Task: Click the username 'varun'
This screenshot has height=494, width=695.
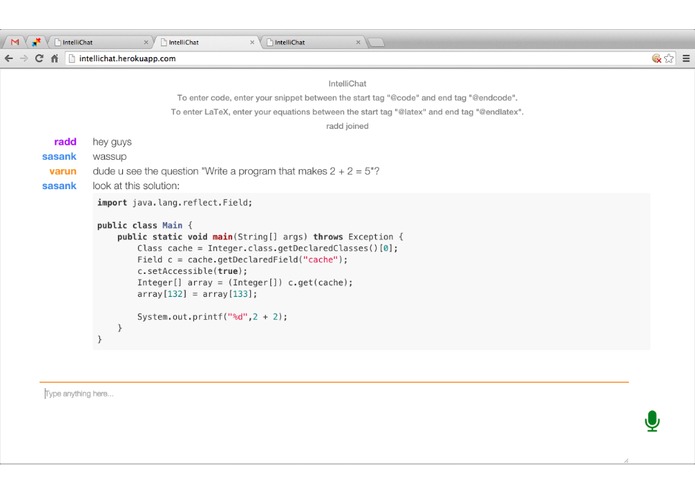Action: click(62, 171)
